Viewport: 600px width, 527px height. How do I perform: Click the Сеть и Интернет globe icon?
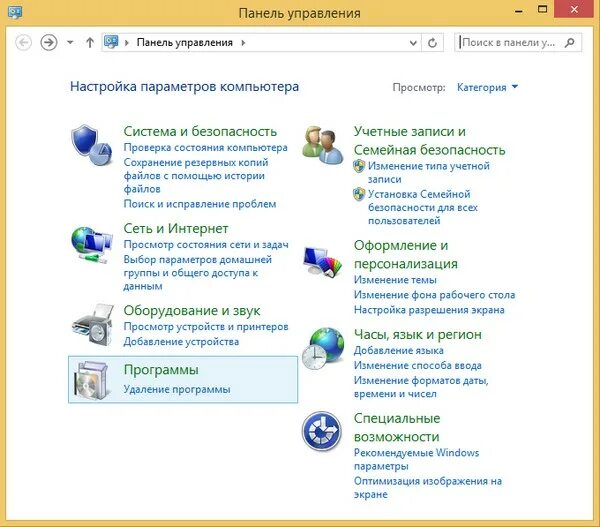pyautogui.click(x=91, y=244)
